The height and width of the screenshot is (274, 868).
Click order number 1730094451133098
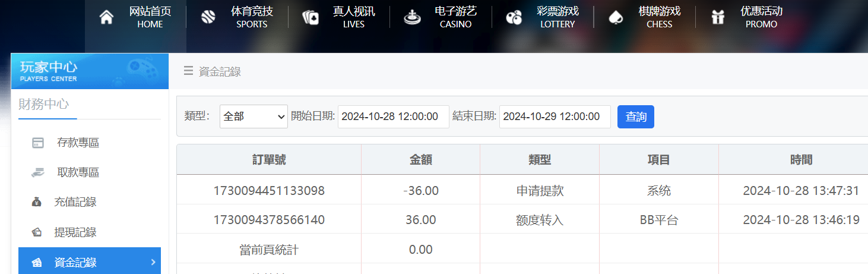pos(269,190)
